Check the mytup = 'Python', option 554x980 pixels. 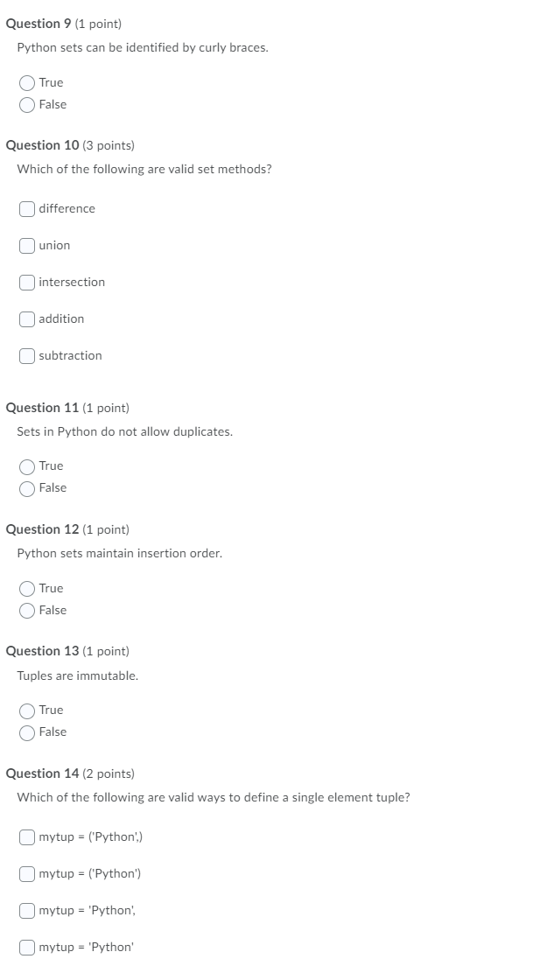(x=27, y=910)
